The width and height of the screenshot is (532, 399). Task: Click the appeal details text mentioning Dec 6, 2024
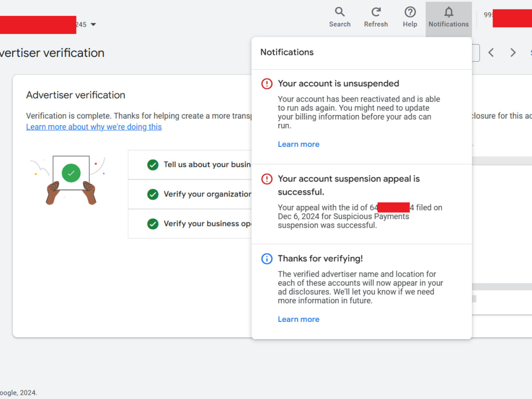(360, 217)
